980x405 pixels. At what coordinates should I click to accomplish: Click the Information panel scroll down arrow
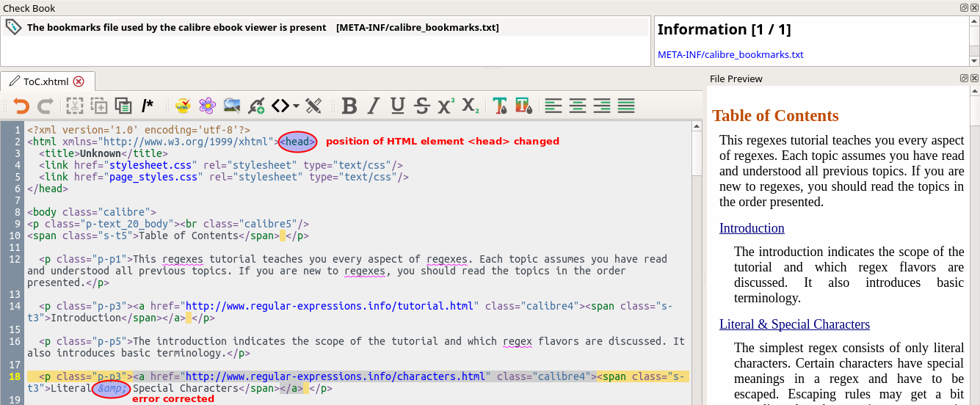tap(974, 61)
